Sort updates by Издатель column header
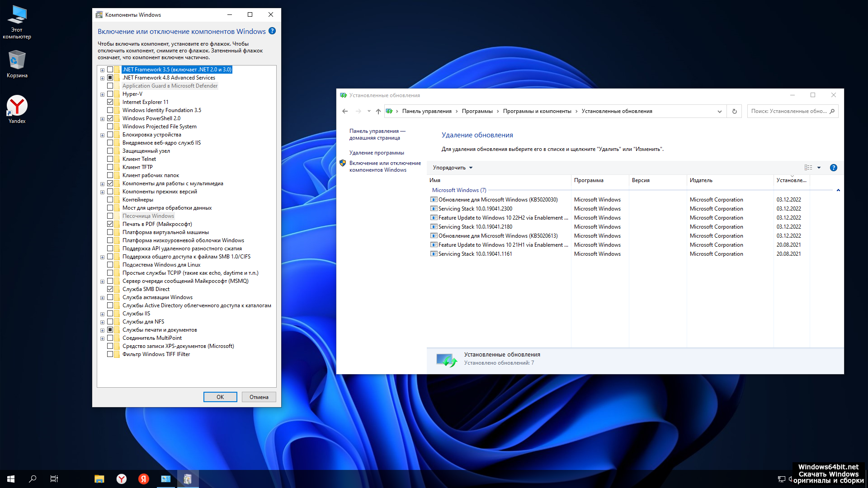Viewport: 868px width, 488px height. [701, 180]
